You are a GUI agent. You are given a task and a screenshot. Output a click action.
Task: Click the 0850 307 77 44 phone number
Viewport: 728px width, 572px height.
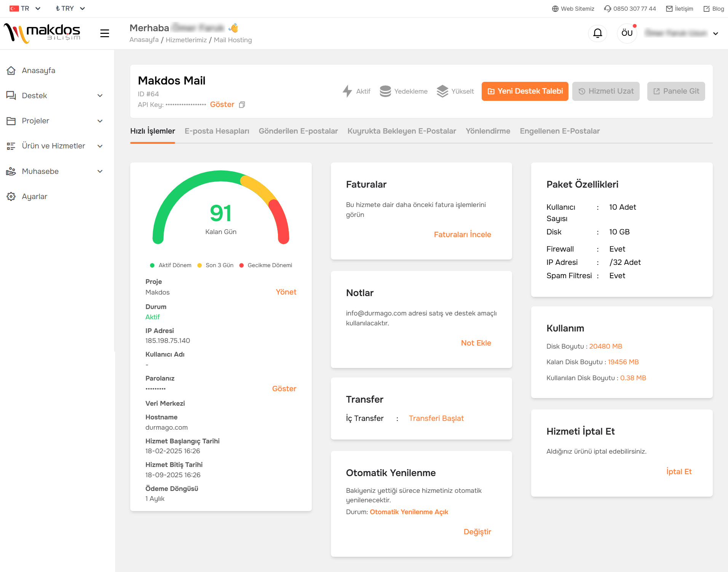[x=634, y=9]
